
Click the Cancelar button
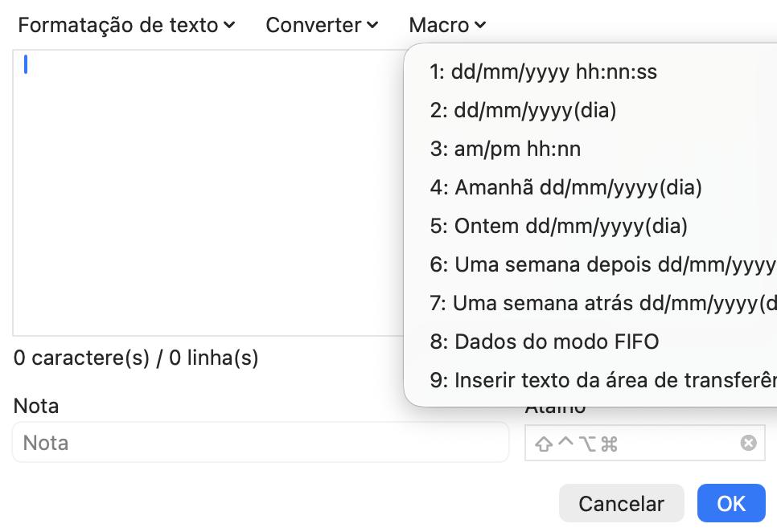pos(622,503)
